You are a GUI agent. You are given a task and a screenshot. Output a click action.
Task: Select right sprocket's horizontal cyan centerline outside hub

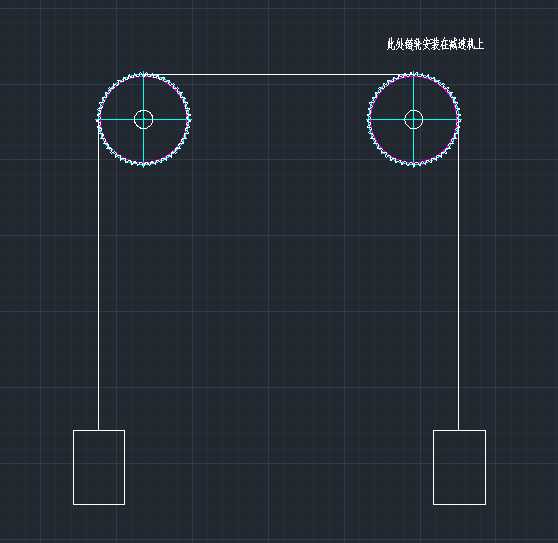pos(440,120)
